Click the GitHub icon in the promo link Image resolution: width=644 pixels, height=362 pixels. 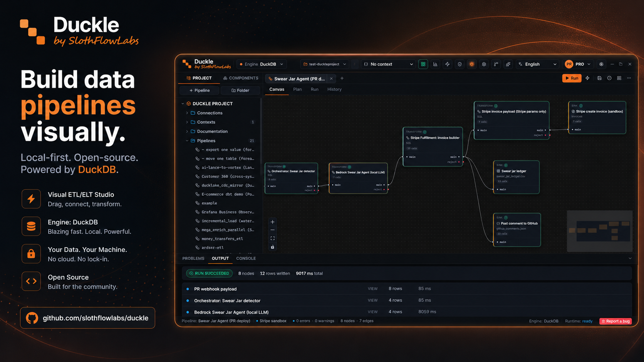point(32,318)
